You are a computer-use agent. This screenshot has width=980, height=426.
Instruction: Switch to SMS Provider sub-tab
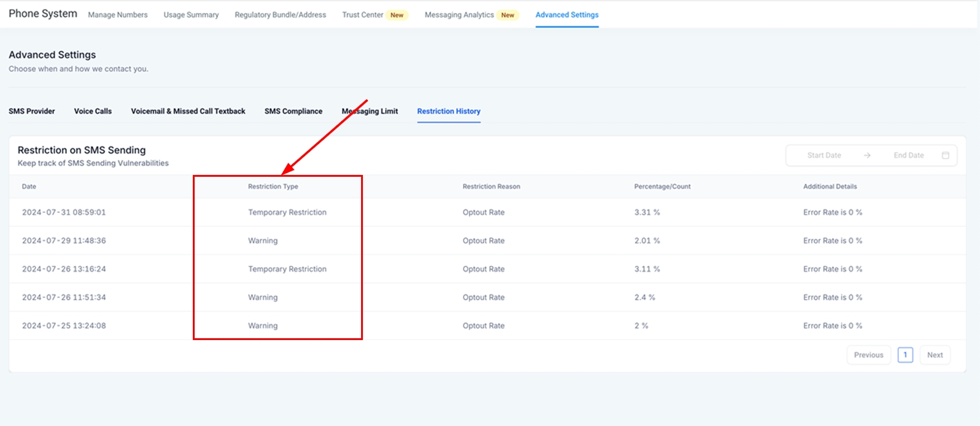32,111
